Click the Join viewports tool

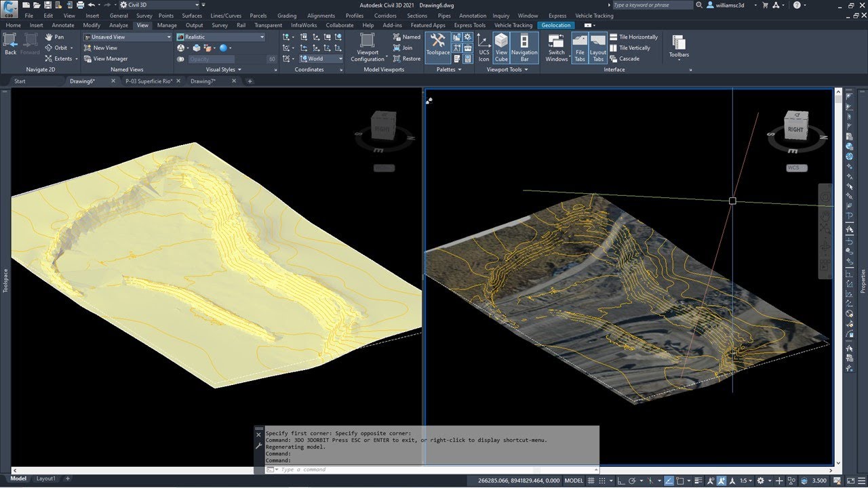pyautogui.click(x=403, y=48)
